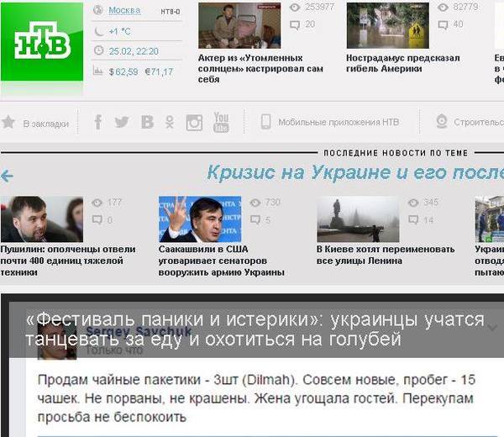Change city via the Москва link
This screenshot has width=504, height=437.
pos(124,10)
